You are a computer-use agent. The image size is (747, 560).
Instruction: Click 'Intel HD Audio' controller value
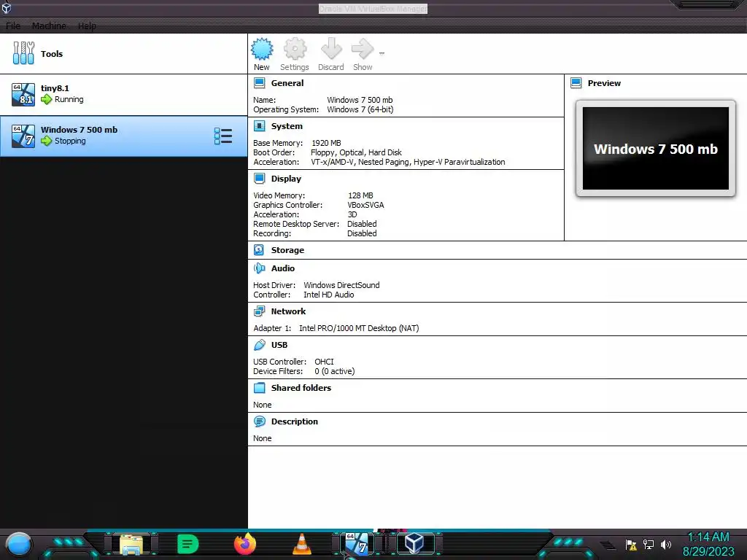[329, 295]
